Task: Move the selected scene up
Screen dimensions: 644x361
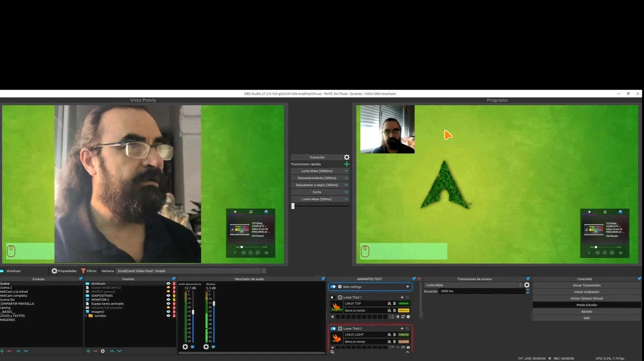Action: [x=19, y=351]
